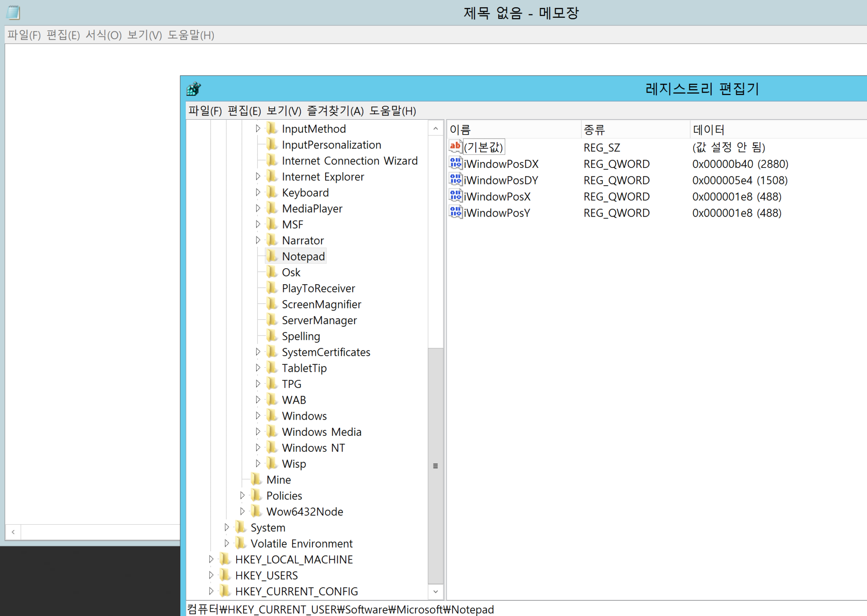Open the 보기(V) menu in Registry Editor
The width and height of the screenshot is (867, 616).
coord(284,111)
